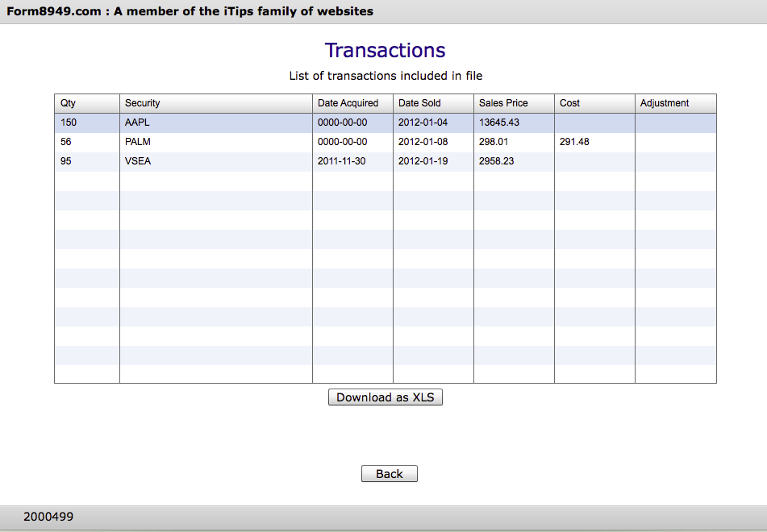Select the 291.48 cost cell
767x532 pixels.
[x=594, y=142]
